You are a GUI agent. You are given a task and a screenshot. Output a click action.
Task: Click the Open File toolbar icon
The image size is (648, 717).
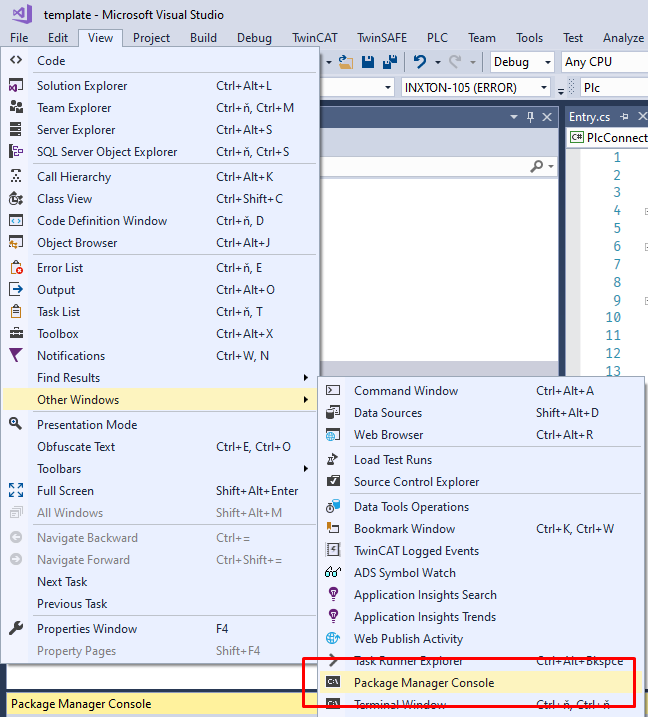(x=346, y=62)
